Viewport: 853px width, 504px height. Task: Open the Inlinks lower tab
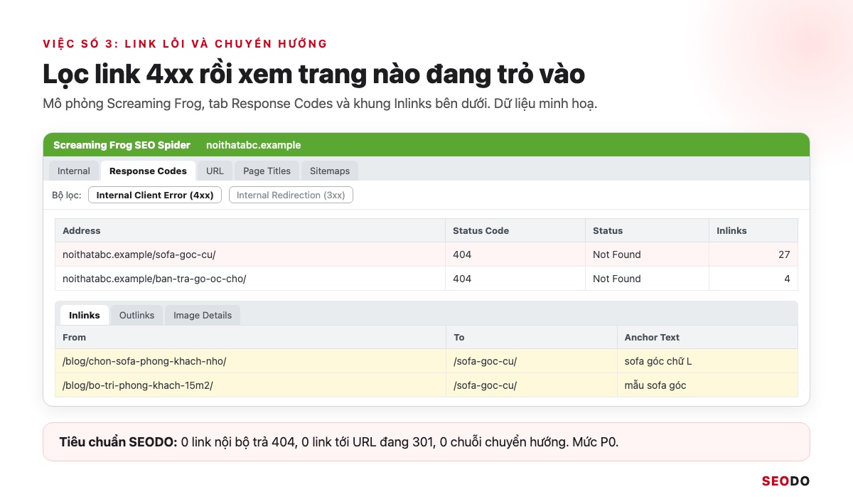tap(85, 315)
